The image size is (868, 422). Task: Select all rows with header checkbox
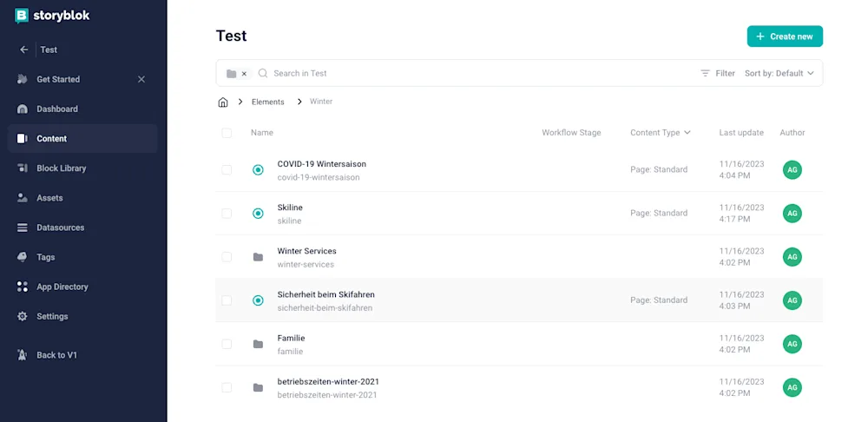pyautogui.click(x=227, y=133)
